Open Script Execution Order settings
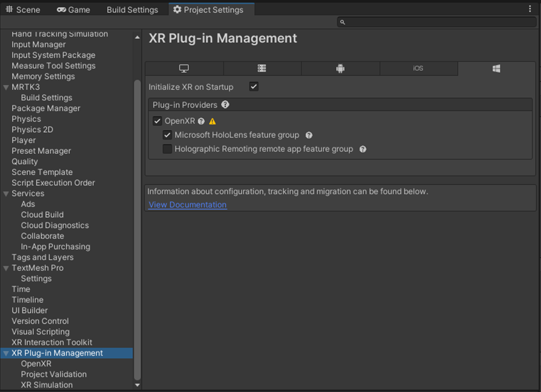 (x=53, y=183)
